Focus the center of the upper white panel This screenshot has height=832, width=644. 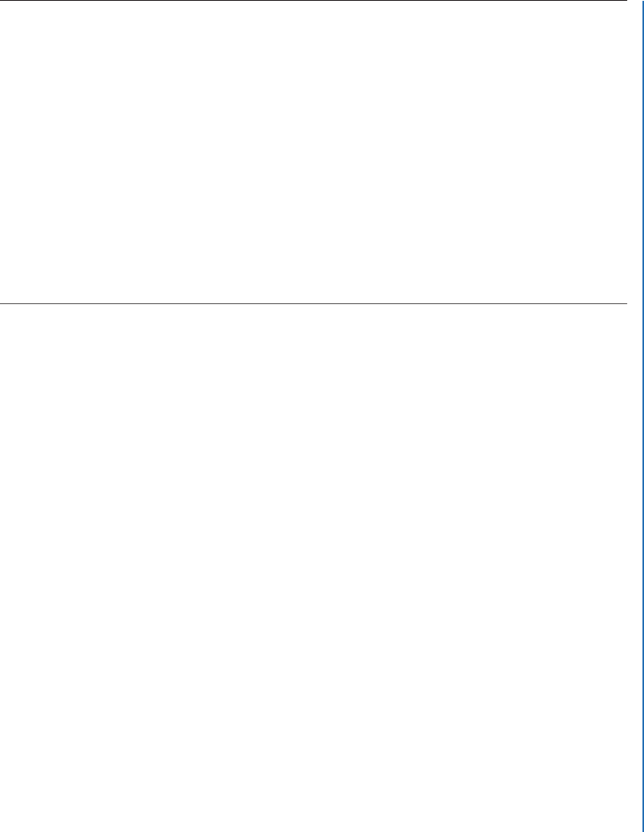click(x=313, y=152)
